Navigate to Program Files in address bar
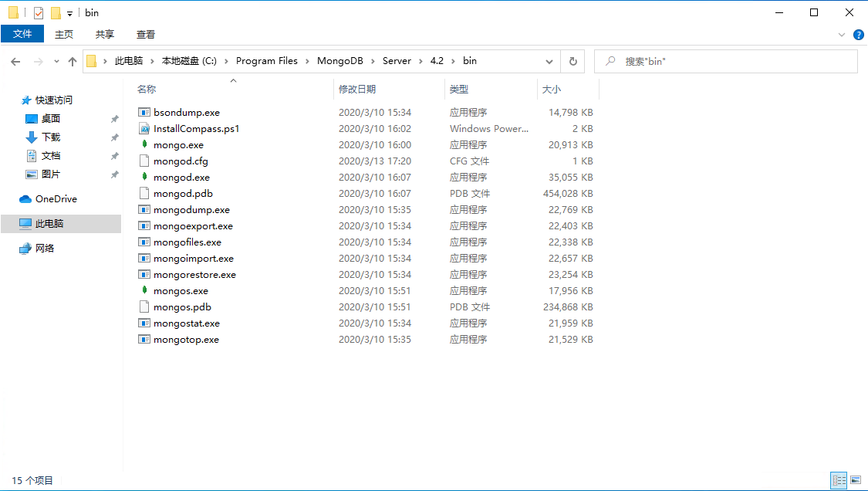 (x=267, y=61)
